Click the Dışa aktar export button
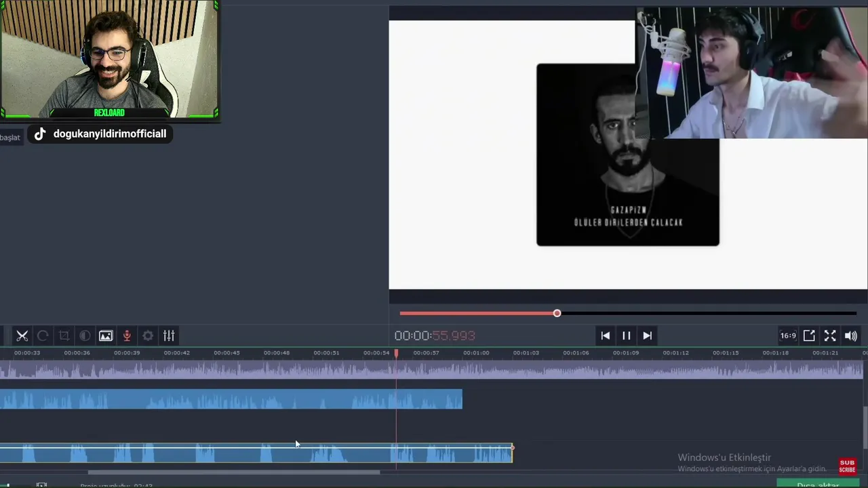The width and height of the screenshot is (868, 488). [x=818, y=485]
